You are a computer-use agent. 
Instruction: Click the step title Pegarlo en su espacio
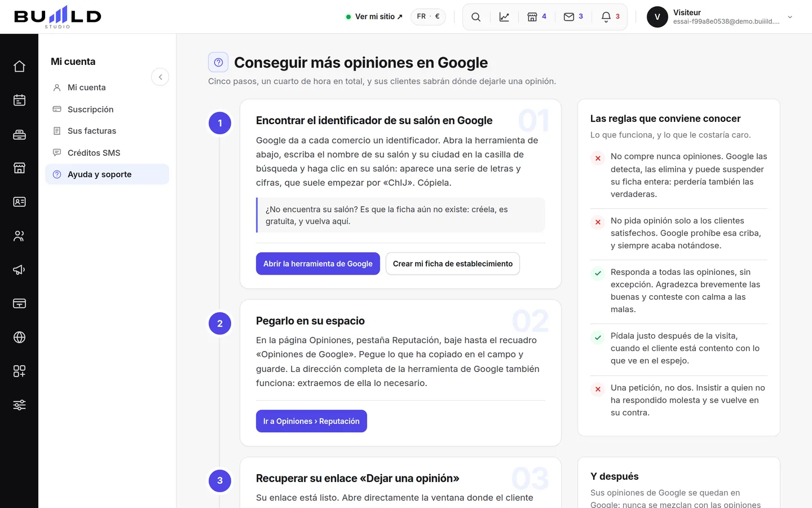(x=310, y=321)
